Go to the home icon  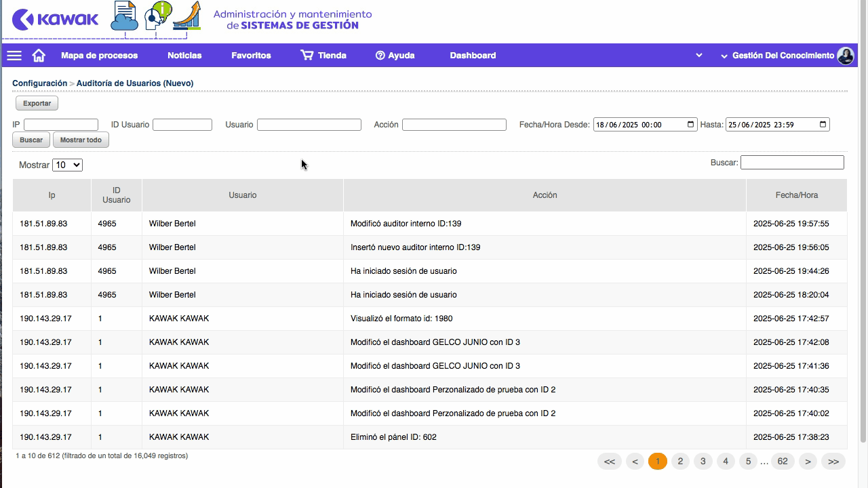click(39, 56)
